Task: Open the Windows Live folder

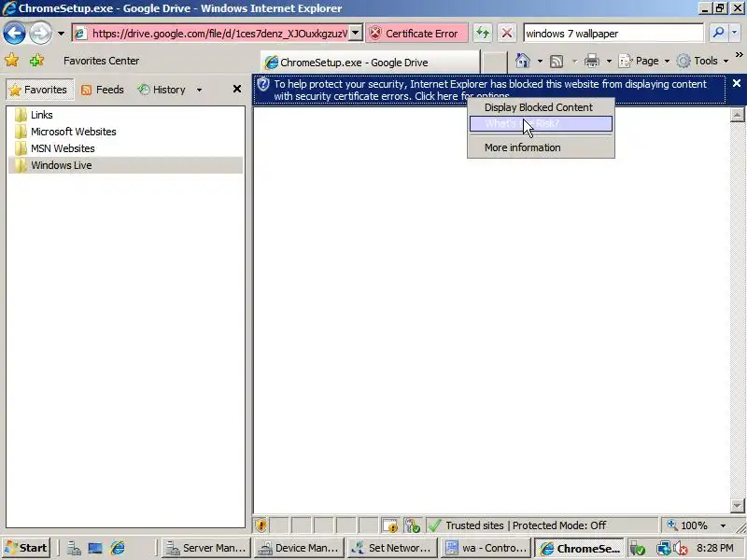Action: point(125,165)
